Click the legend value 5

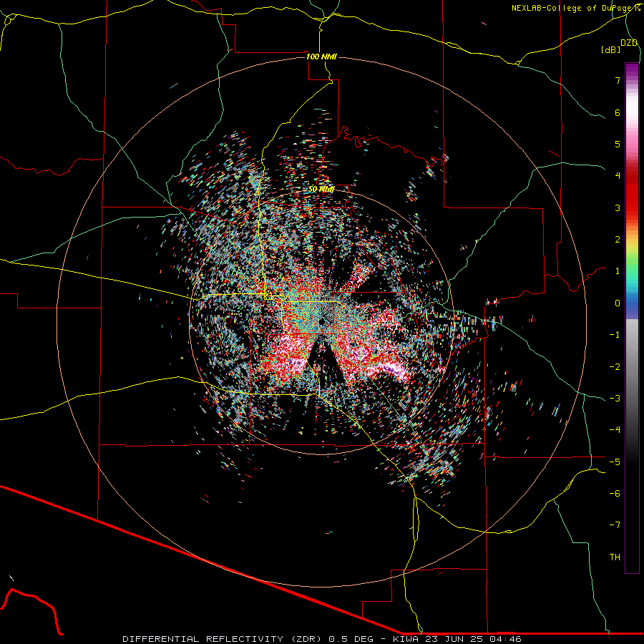click(618, 144)
